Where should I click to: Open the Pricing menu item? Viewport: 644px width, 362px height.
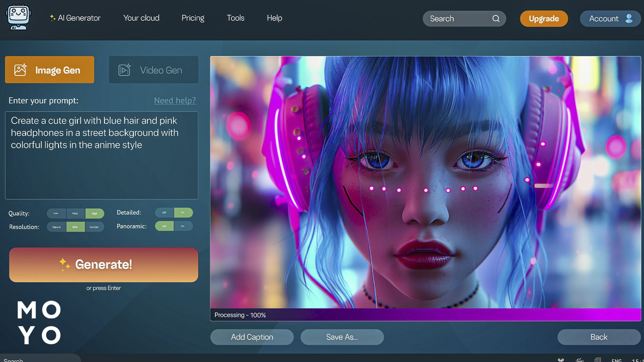[193, 18]
